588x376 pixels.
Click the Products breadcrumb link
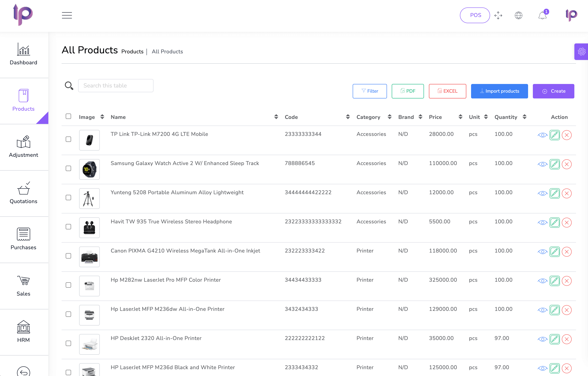132,51
